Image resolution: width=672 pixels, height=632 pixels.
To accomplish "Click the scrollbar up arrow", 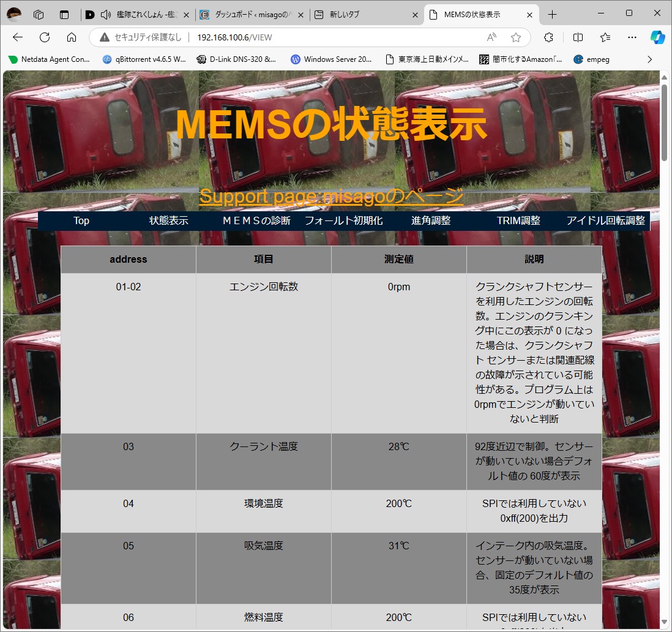I will tap(664, 78).
